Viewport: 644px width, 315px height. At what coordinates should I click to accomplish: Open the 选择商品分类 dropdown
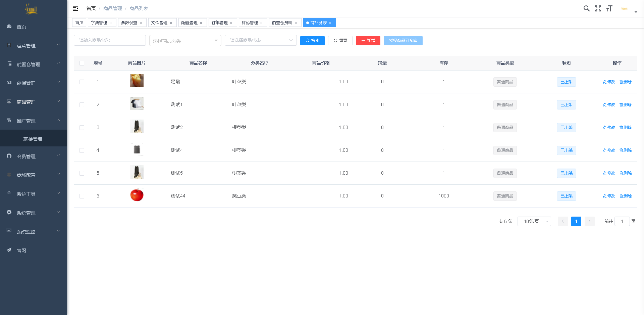coord(185,40)
